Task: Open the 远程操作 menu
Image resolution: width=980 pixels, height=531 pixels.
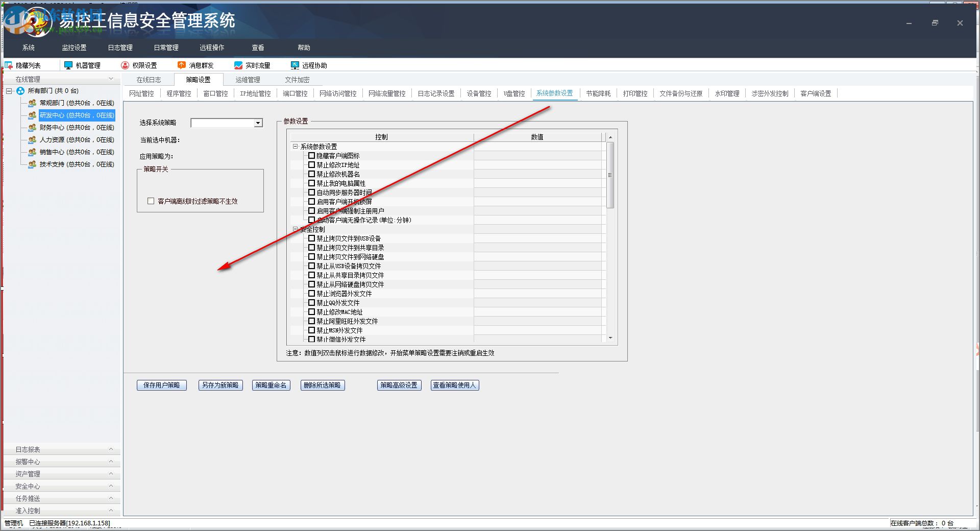Action: click(x=212, y=47)
